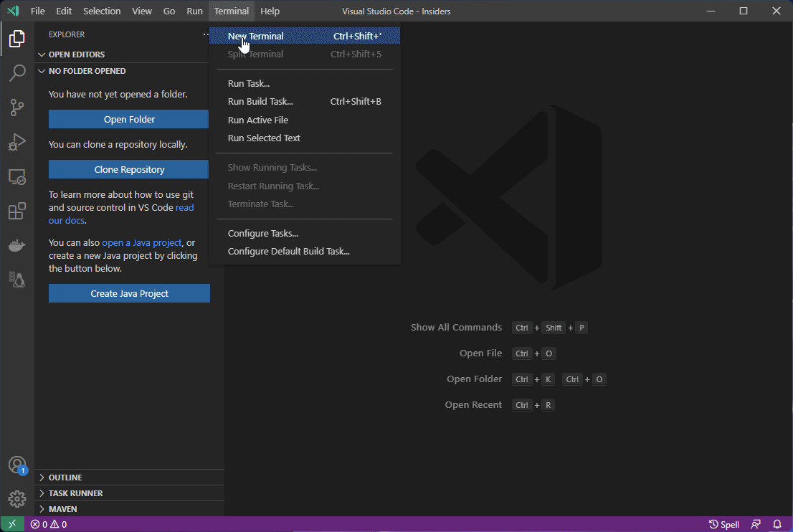Viewport: 793px width, 532px height.
Task: Open notifications via the bell icon
Action: (x=777, y=524)
